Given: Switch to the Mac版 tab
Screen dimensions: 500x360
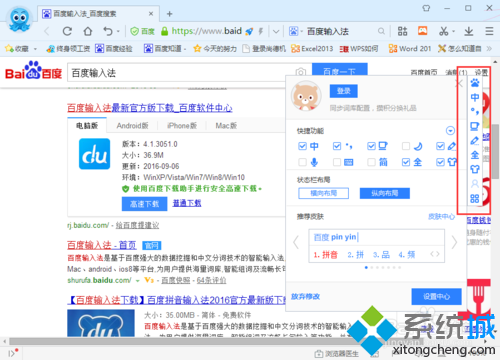Looking at the screenshot, I should coord(226,126).
